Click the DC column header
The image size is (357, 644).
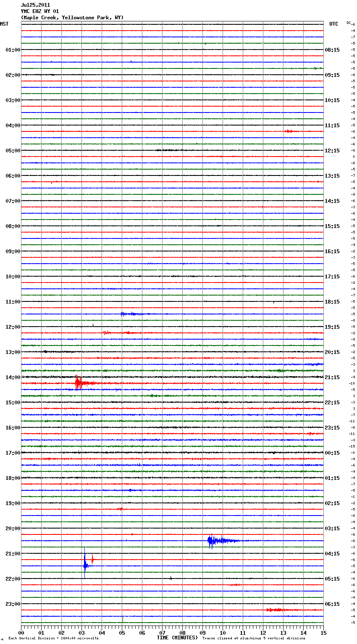(349, 23)
